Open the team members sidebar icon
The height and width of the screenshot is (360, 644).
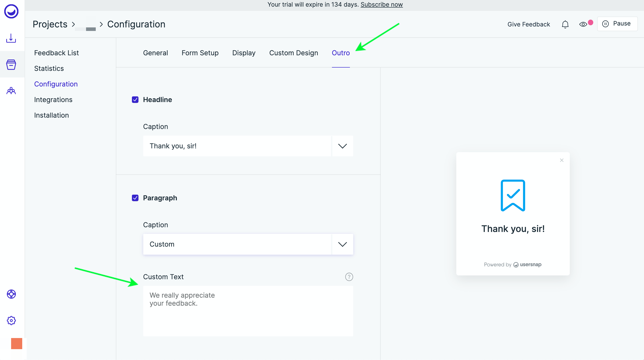(x=11, y=91)
